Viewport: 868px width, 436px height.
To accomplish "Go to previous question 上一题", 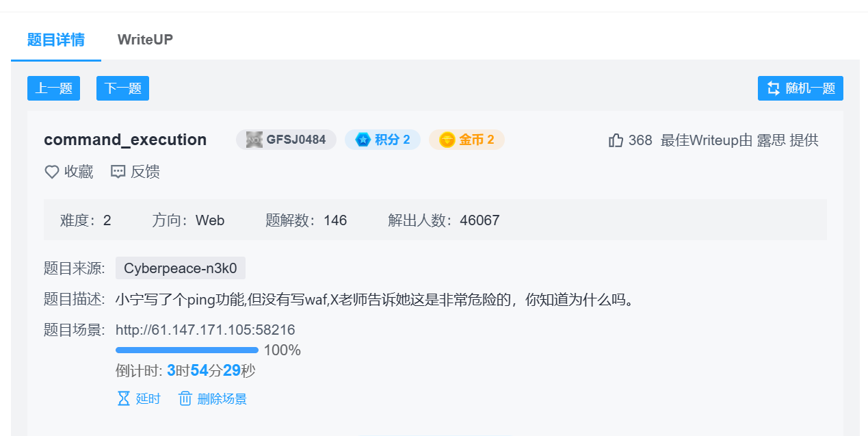I will pyautogui.click(x=53, y=88).
